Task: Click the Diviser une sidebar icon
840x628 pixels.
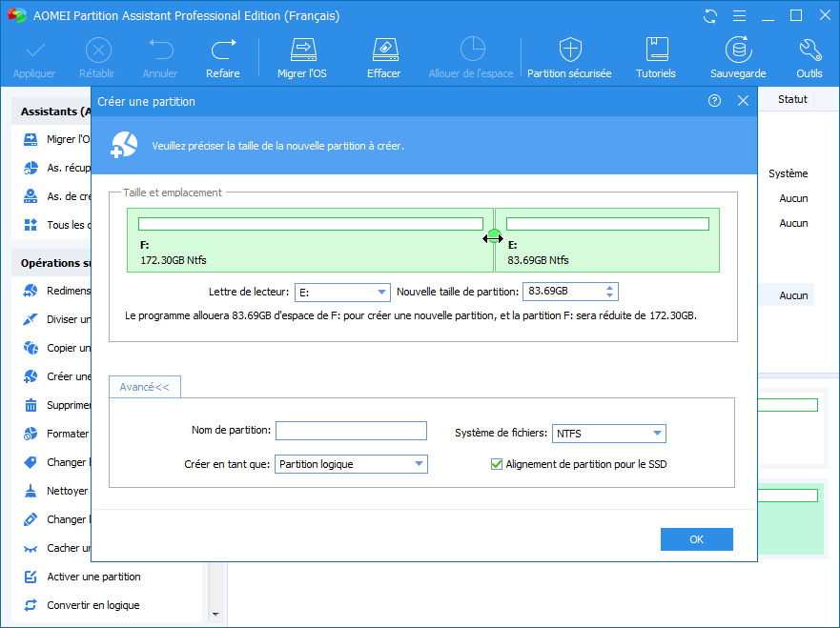Action: 31,319
